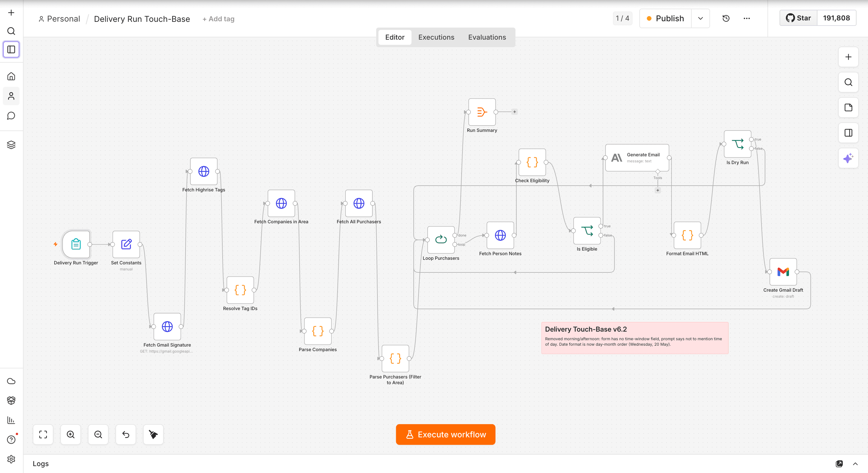868x473 pixels.
Task: Open the insights bar chart icon
Action: coord(11,420)
